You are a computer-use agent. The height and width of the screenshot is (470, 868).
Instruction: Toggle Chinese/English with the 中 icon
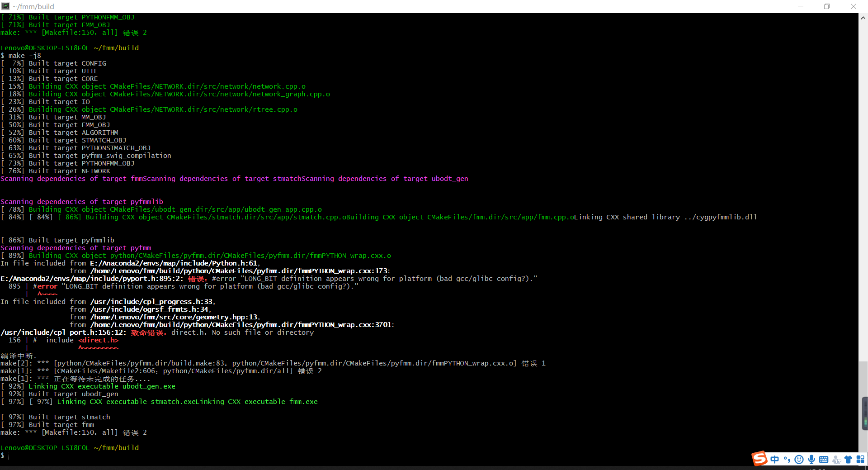[x=775, y=459]
